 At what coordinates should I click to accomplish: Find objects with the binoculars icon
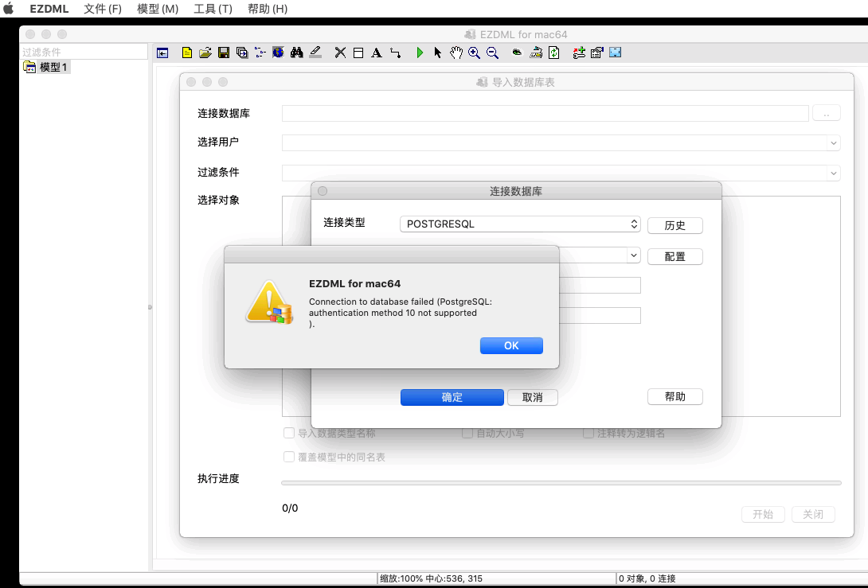297,53
